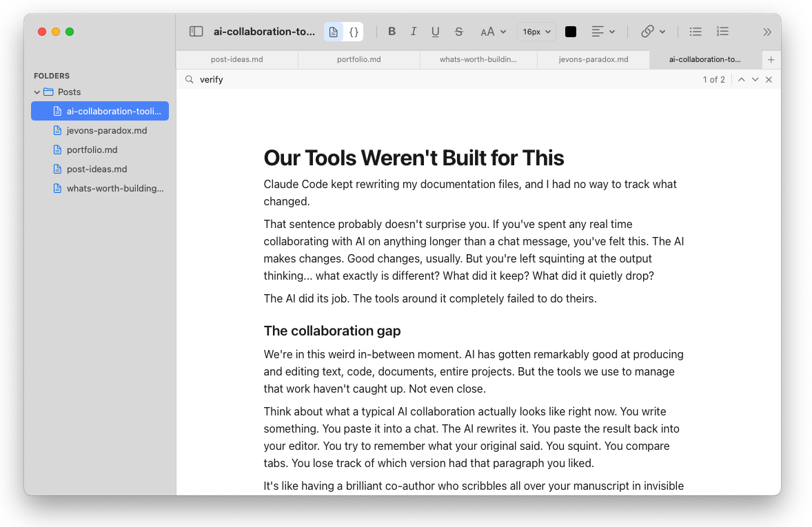Apply bold formatting

click(x=392, y=32)
